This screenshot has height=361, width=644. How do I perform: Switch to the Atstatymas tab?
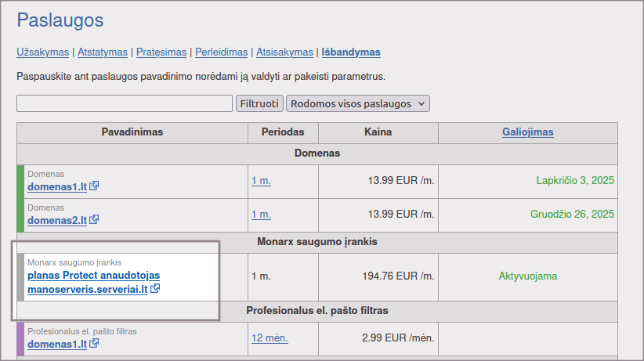pyautogui.click(x=101, y=52)
